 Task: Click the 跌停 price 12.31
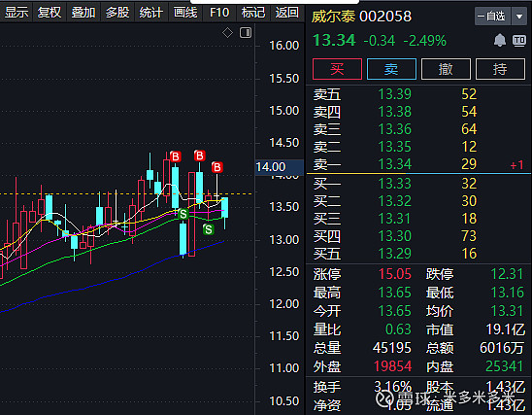click(507, 274)
